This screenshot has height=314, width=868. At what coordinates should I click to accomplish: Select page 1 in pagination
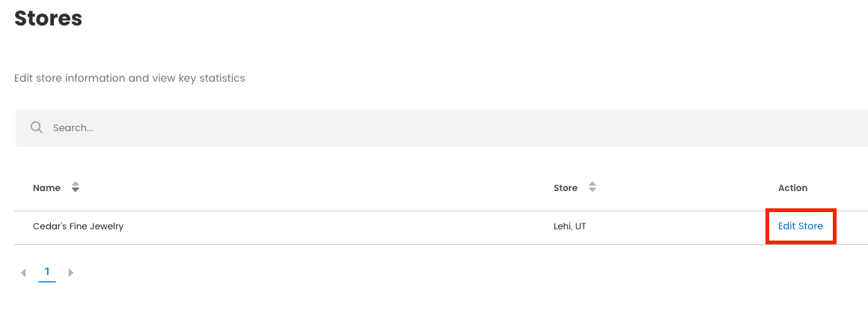pyautogui.click(x=47, y=272)
